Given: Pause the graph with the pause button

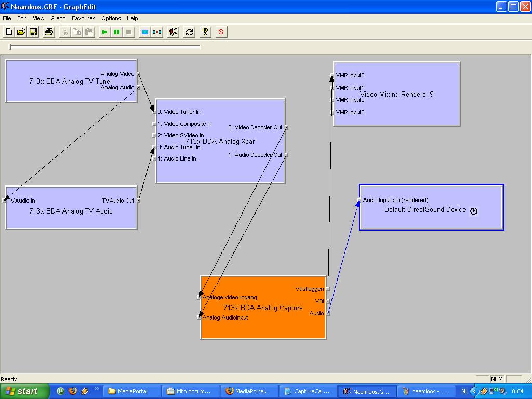Looking at the screenshot, I should coord(117,32).
